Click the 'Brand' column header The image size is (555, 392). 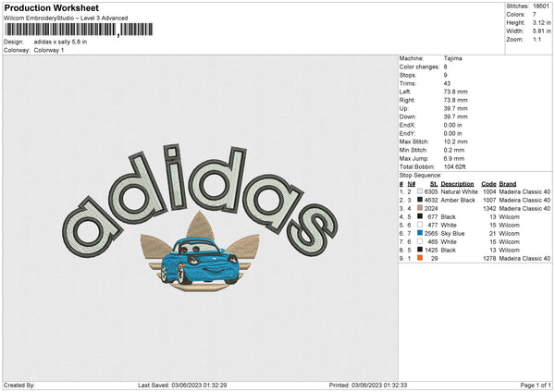[x=508, y=184]
